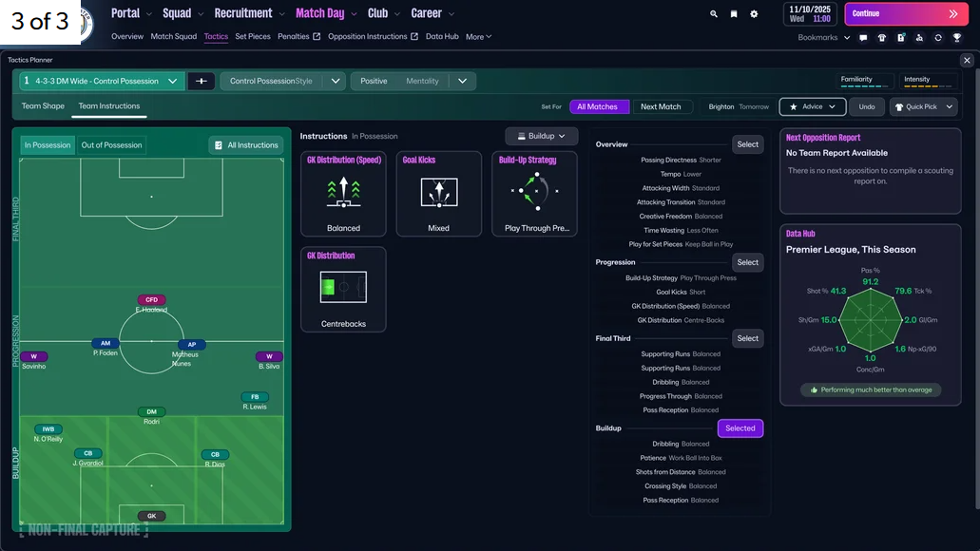Click the popout icon beside Opposition Instructions

point(413,37)
